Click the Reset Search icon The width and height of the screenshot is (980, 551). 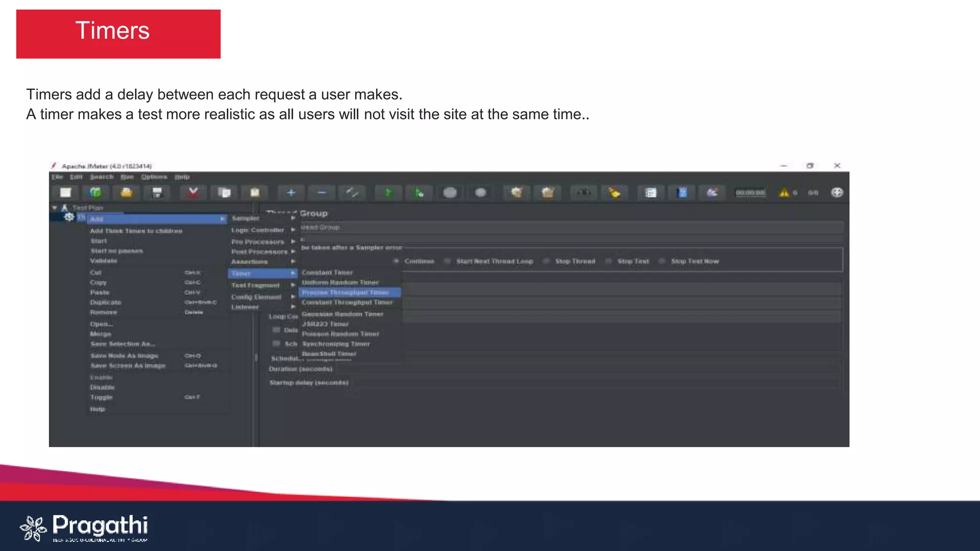click(614, 193)
